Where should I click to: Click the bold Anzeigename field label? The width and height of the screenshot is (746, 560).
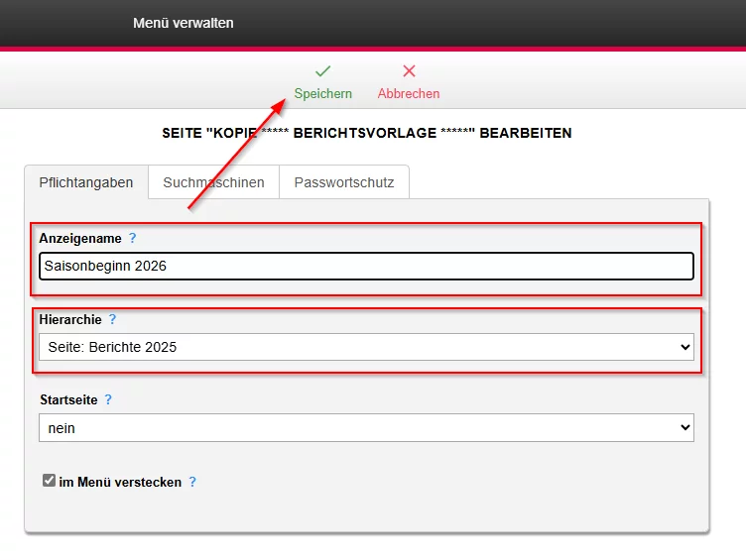[80, 239]
